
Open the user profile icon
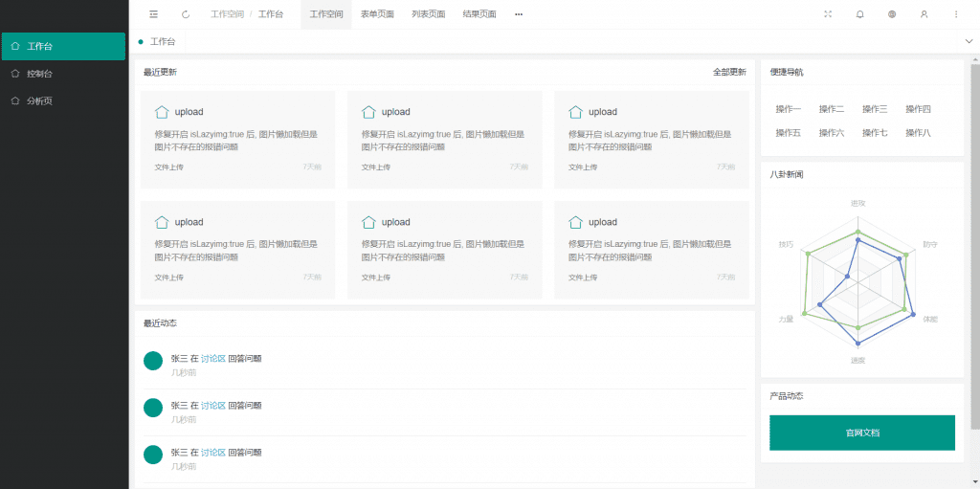pos(924,14)
